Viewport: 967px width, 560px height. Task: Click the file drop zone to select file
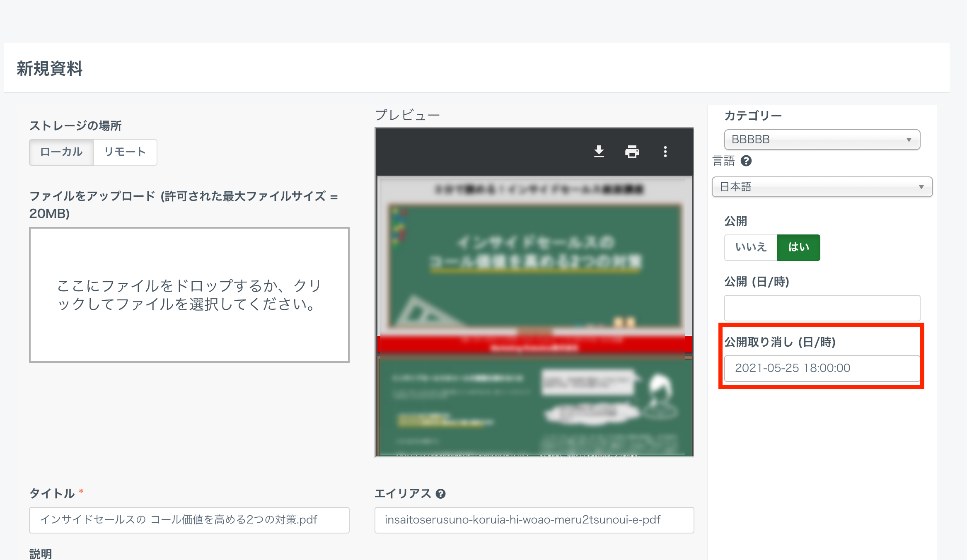click(x=189, y=294)
